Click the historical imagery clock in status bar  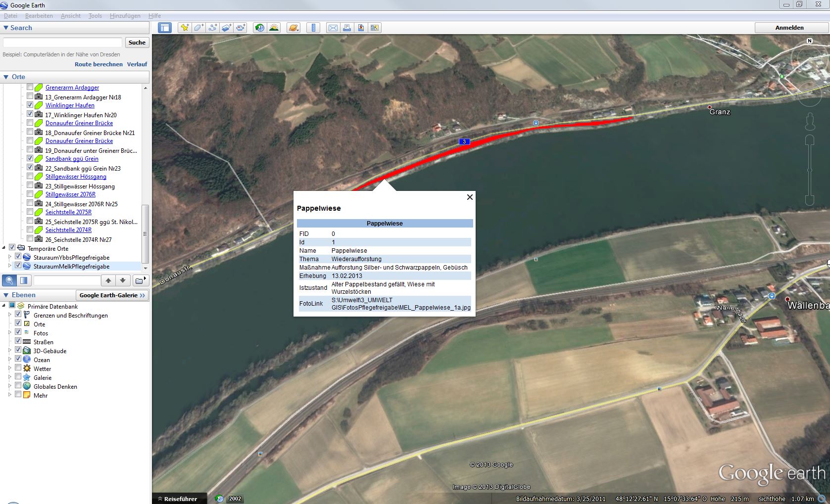point(220,499)
